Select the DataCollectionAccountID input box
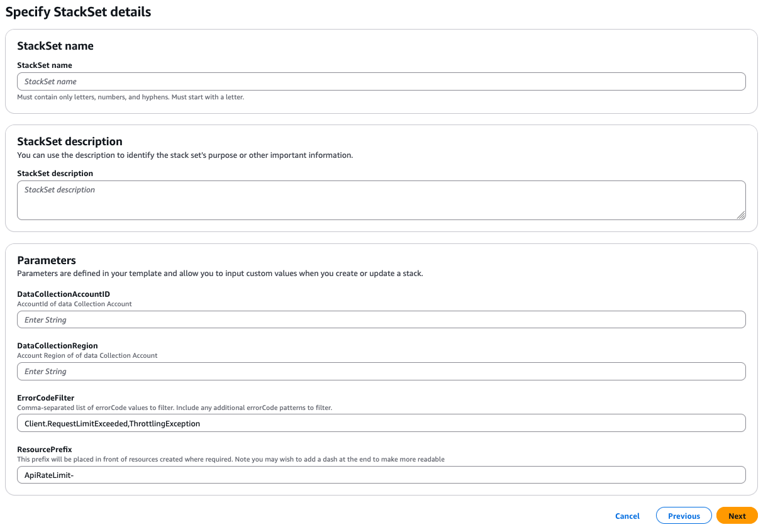Screen dimensions: 768x532 pos(381,319)
